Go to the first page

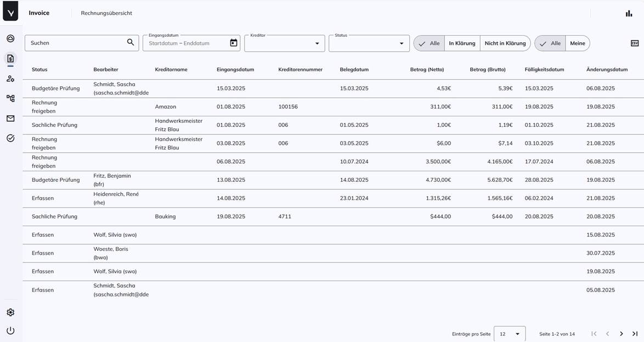[594, 334]
